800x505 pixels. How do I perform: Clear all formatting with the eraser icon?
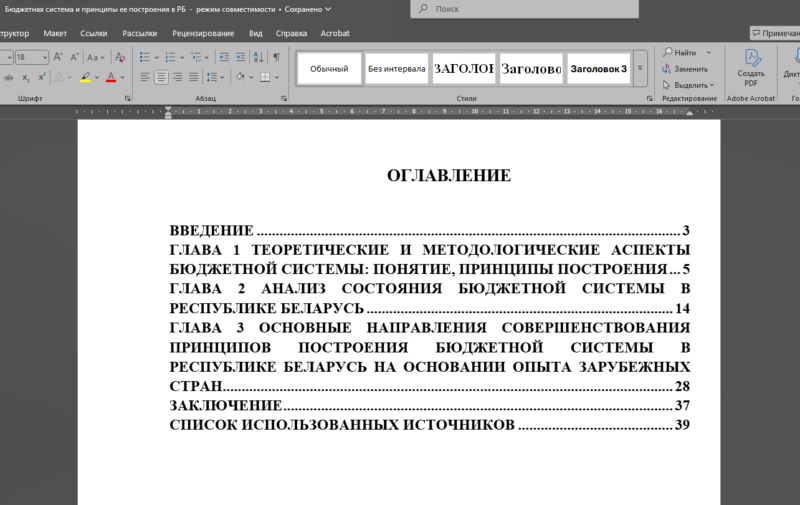pos(120,57)
